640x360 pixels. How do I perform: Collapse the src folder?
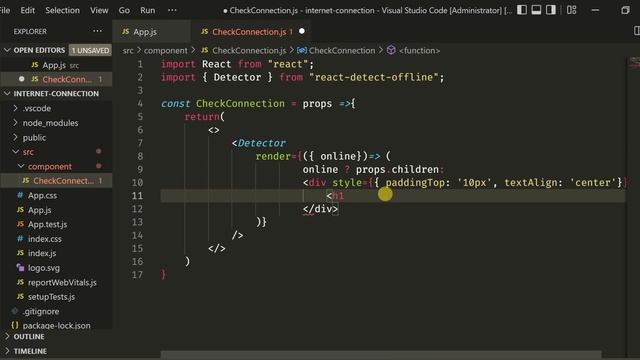[28, 152]
